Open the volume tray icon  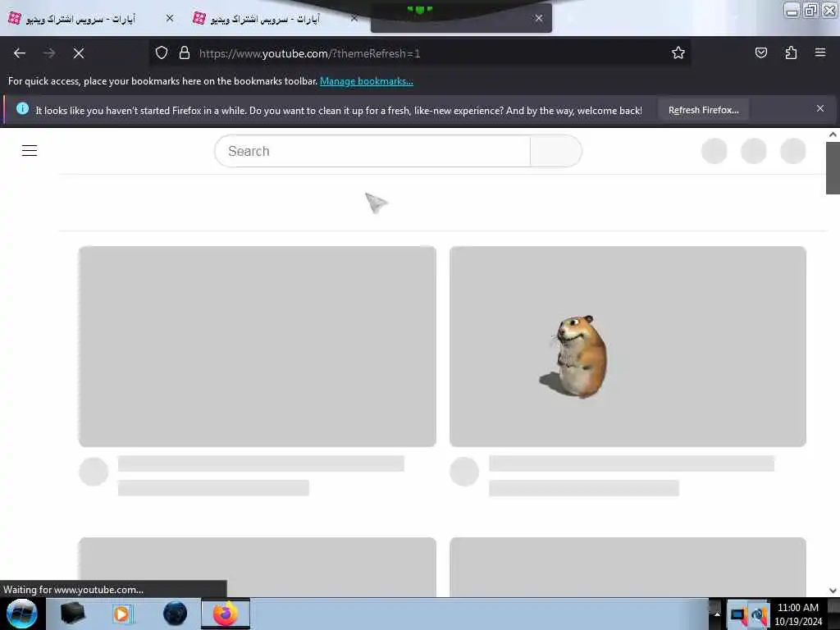tap(759, 615)
